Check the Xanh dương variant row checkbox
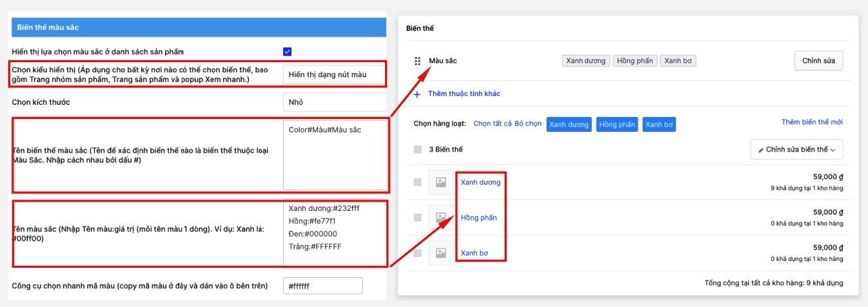868x307 pixels. (x=417, y=183)
